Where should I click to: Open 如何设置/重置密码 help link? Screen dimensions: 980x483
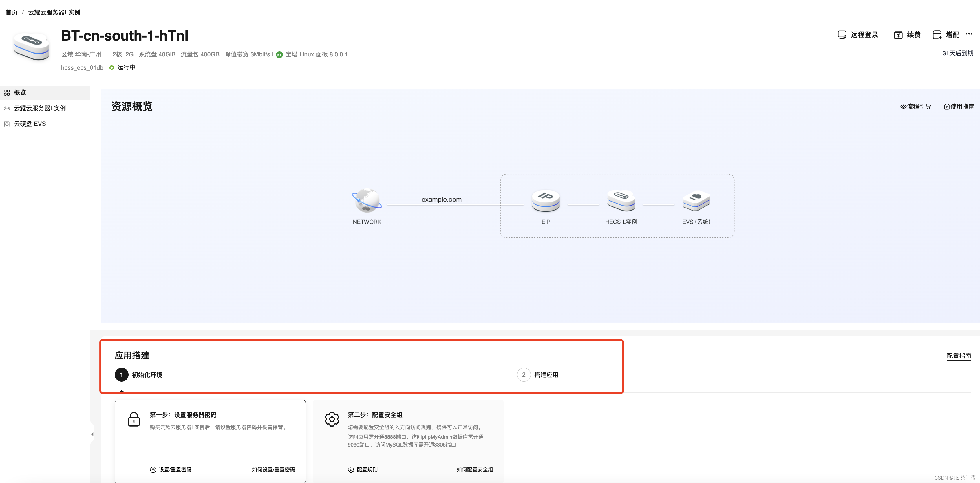(x=273, y=470)
